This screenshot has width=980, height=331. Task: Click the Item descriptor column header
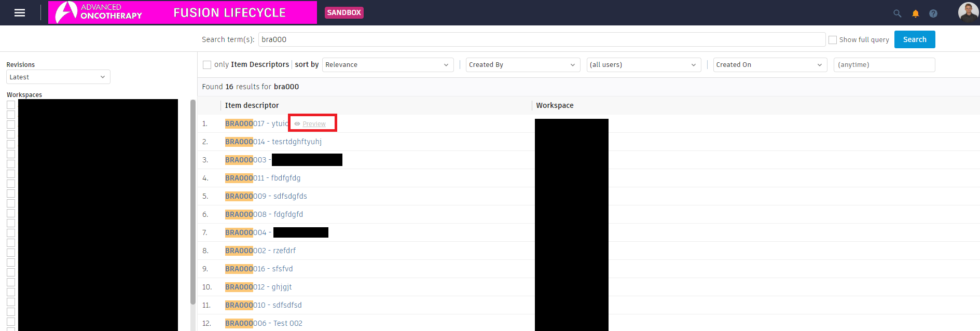[x=252, y=105]
